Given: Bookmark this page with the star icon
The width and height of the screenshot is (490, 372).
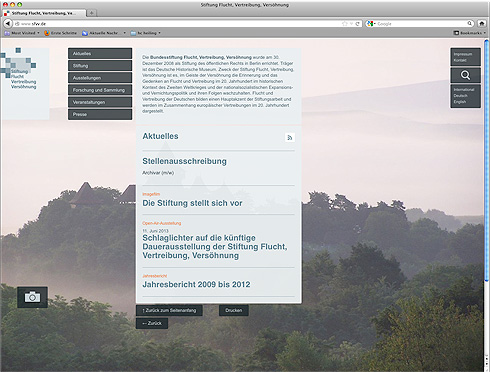Looking at the screenshot, I should click(344, 24).
